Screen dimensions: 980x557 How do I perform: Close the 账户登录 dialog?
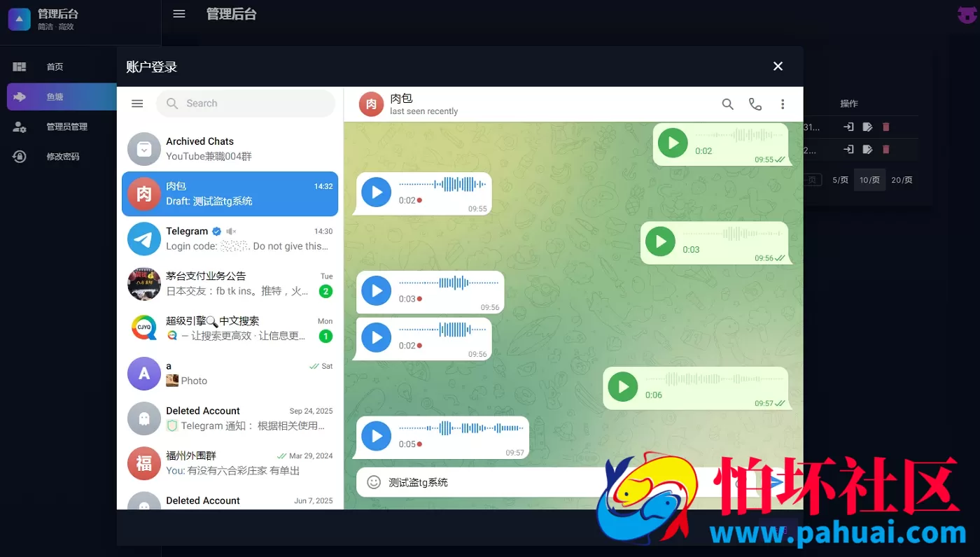(x=778, y=66)
